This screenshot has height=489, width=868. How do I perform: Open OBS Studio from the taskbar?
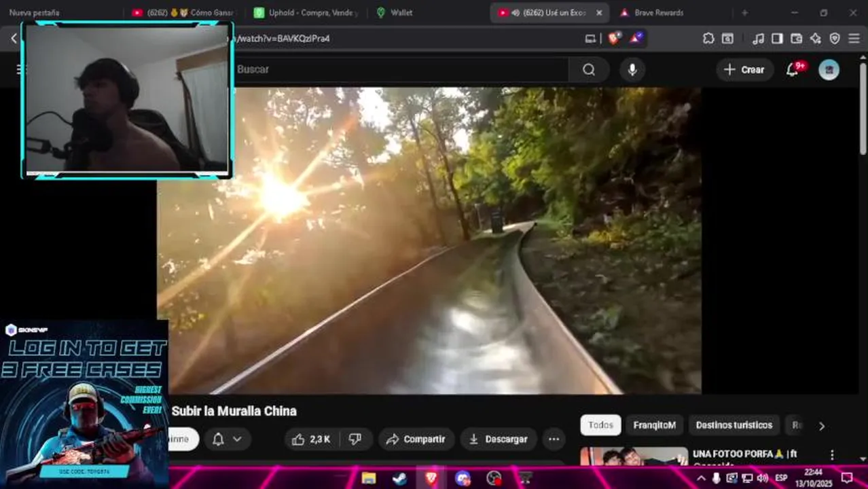494,478
